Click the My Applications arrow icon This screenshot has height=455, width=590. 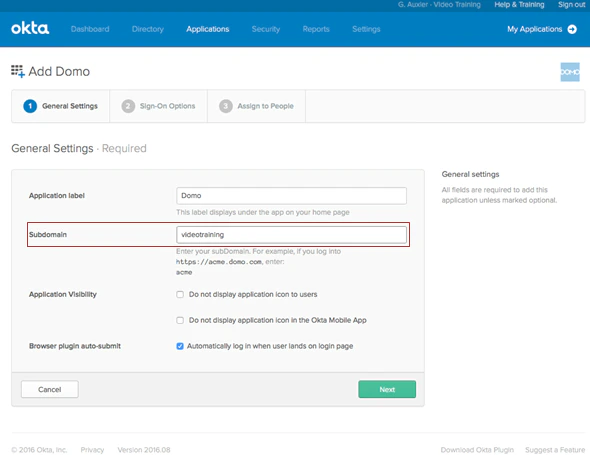click(572, 29)
